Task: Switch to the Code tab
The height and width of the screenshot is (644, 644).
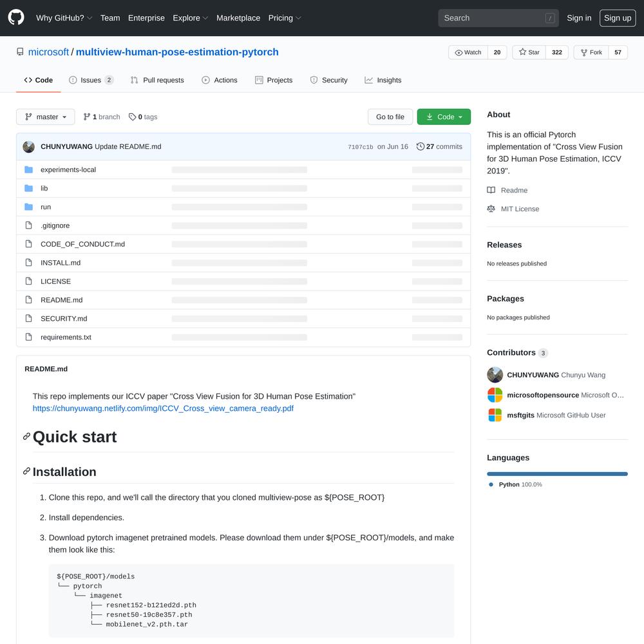Action: (x=39, y=80)
